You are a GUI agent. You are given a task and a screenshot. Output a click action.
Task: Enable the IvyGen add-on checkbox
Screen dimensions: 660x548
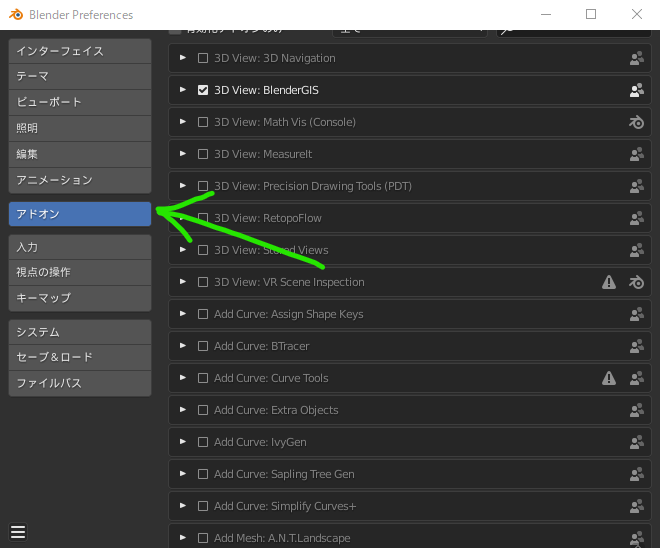pyautogui.click(x=203, y=442)
